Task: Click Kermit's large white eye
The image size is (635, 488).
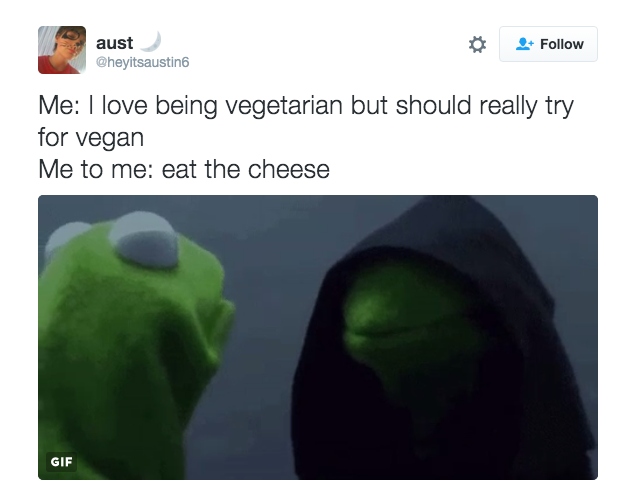Action: click(144, 240)
